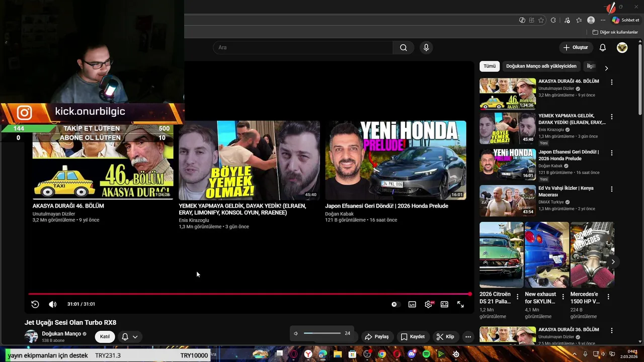Click the Kaydet save button

(413, 336)
